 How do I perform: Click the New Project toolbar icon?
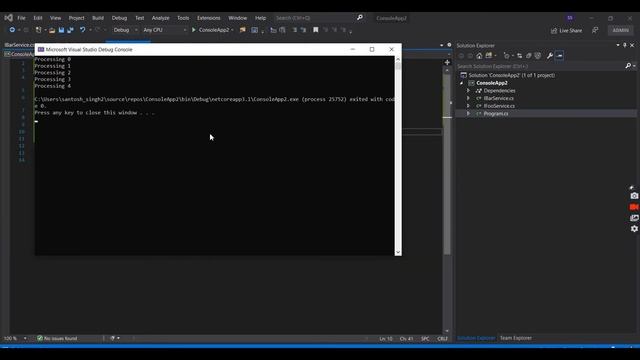click(38, 30)
